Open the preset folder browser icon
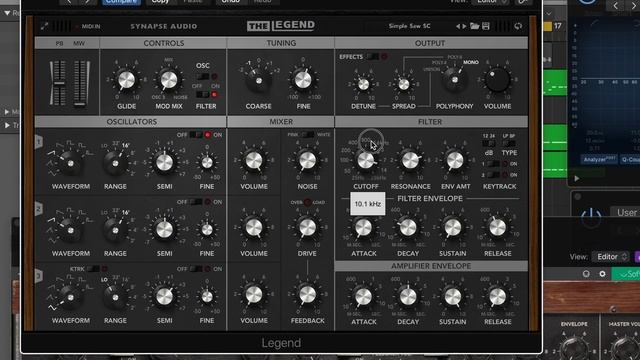 point(474,26)
